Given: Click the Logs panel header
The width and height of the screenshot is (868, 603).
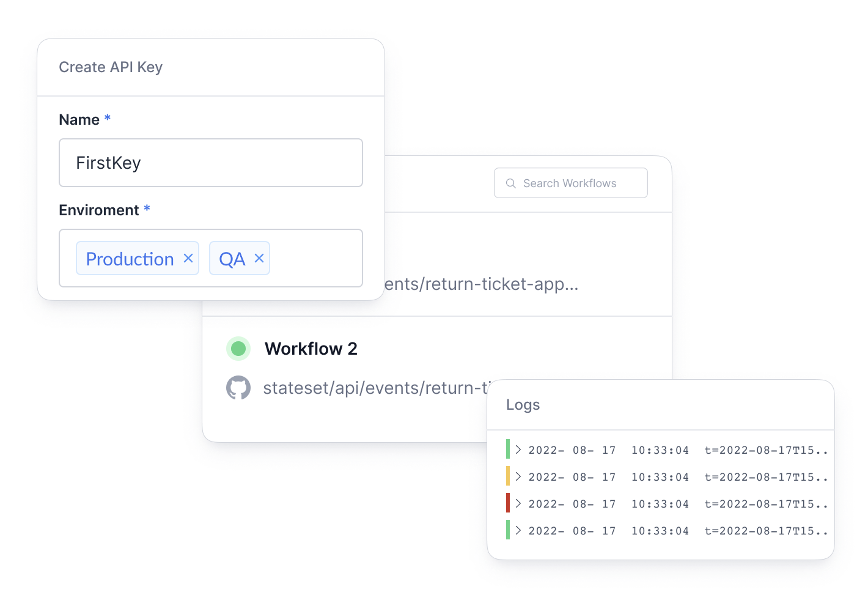Looking at the screenshot, I should [x=661, y=405].
